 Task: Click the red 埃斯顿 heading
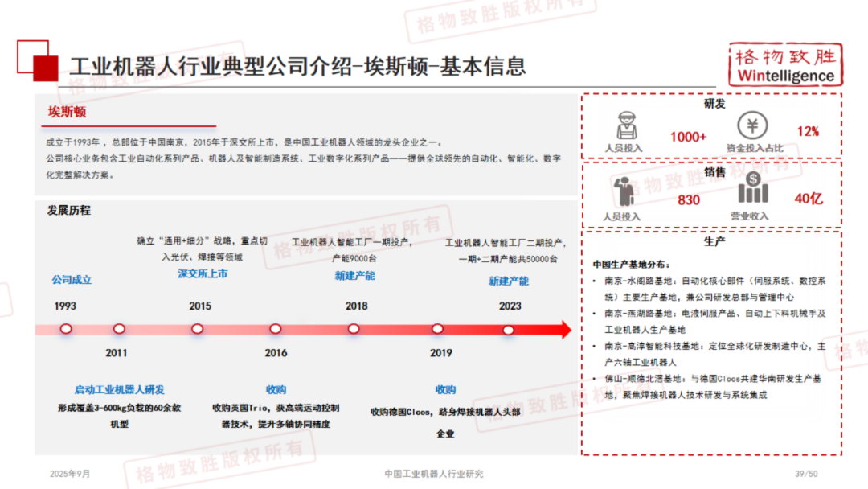click(67, 112)
